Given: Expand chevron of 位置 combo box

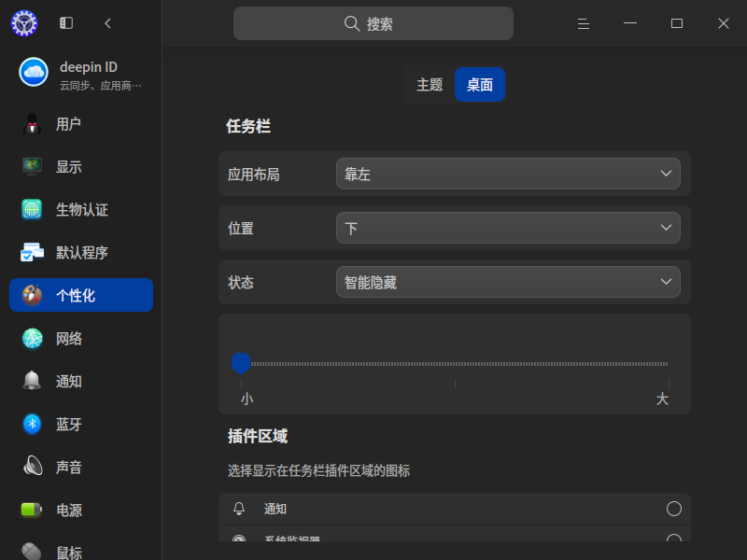Looking at the screenshot, I should [666, 228].
